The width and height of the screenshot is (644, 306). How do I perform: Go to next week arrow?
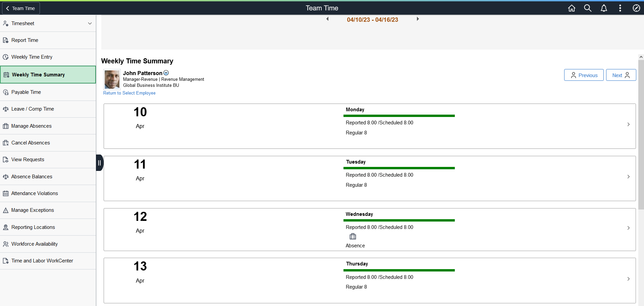click(x=418, y=19)
